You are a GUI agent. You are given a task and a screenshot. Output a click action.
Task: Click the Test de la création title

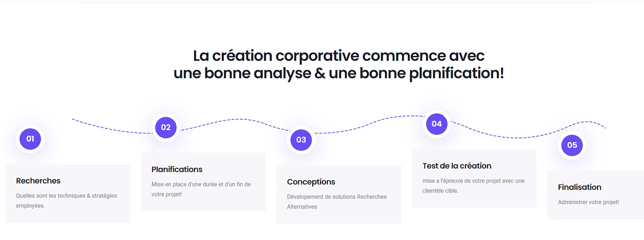click(457, 166)
